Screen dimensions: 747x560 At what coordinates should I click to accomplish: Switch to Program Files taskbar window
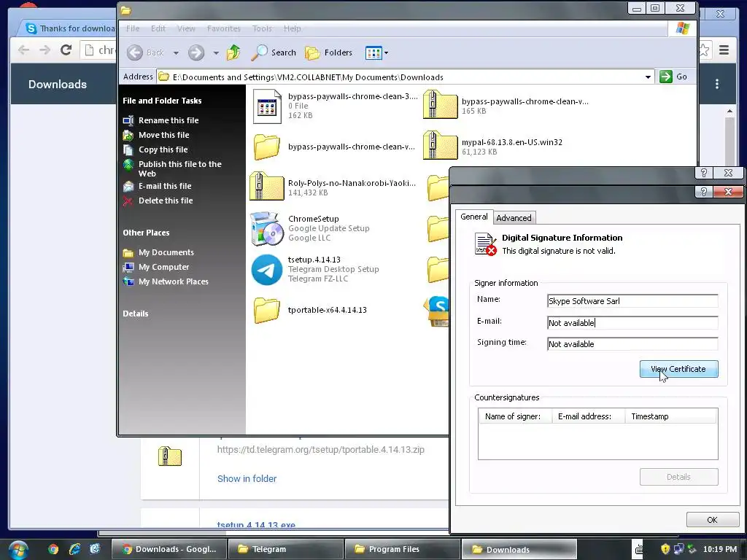403,549
